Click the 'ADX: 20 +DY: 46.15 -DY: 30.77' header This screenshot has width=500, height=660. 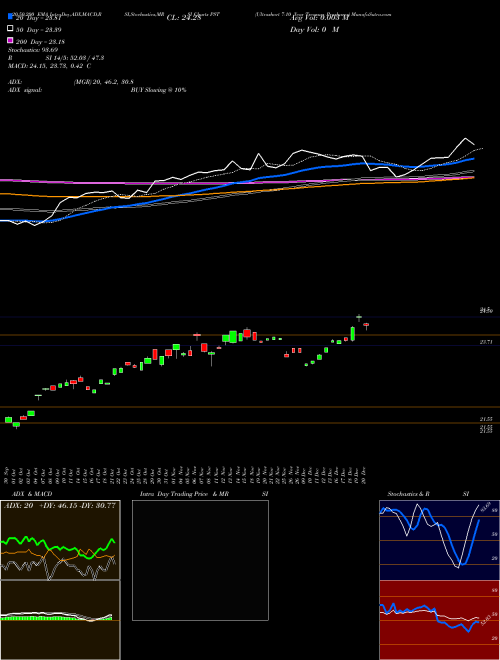click(60, 506)
